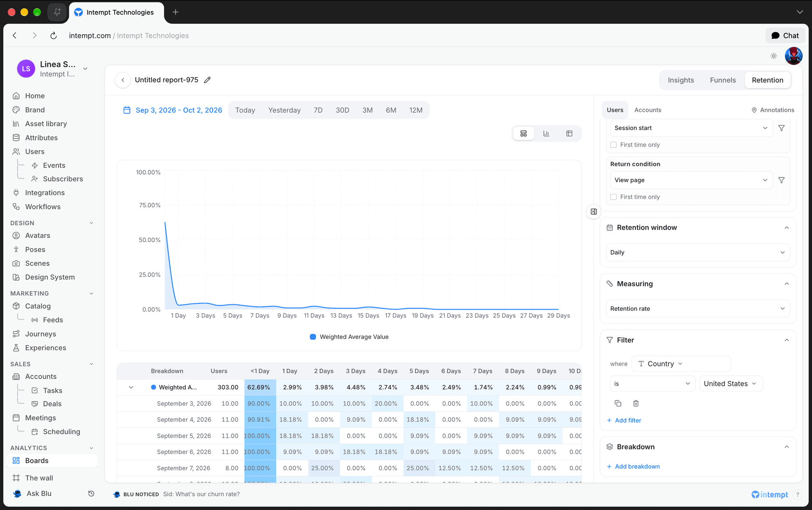Screen dimensions: 812x510
Task: Switch to the combined chart-and-table view icon
Action: (524, 134)
